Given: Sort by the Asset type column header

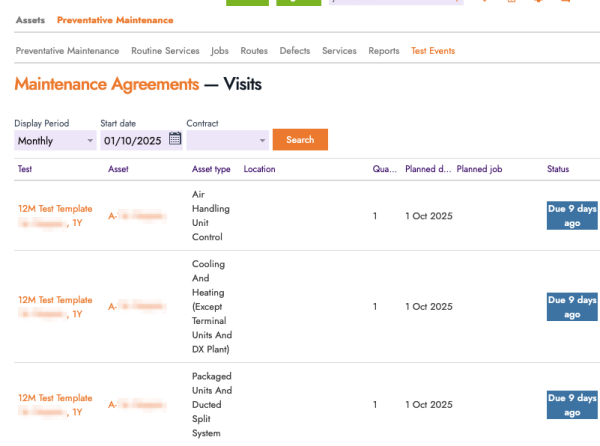Looking at the screenshot, I should (211, 169).
